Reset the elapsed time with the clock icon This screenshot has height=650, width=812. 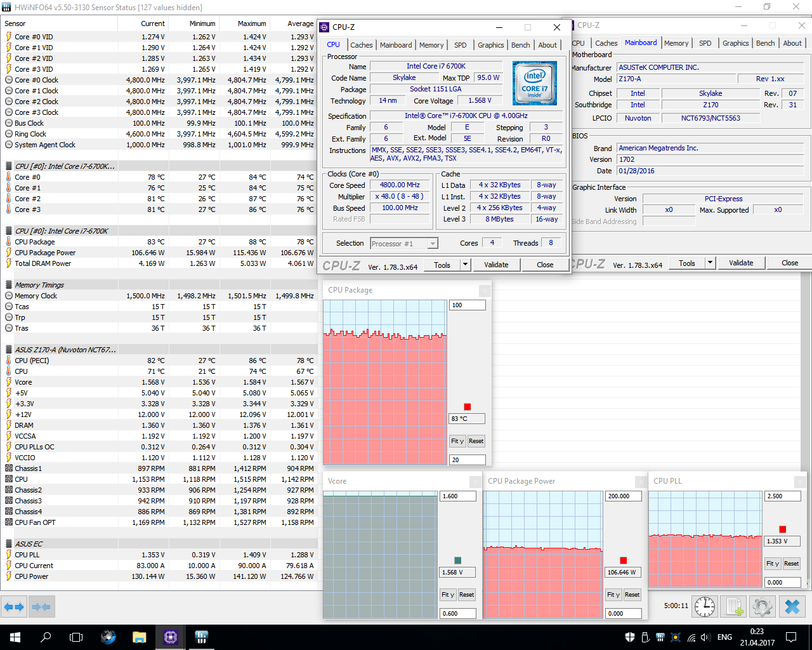coord(705,607)
